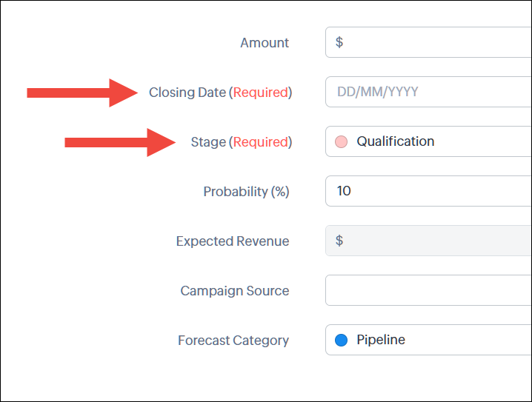The width and height of the screenshot is (532, 402).
Task: Click the Expected Revenue label
Action: pos(233,241)
